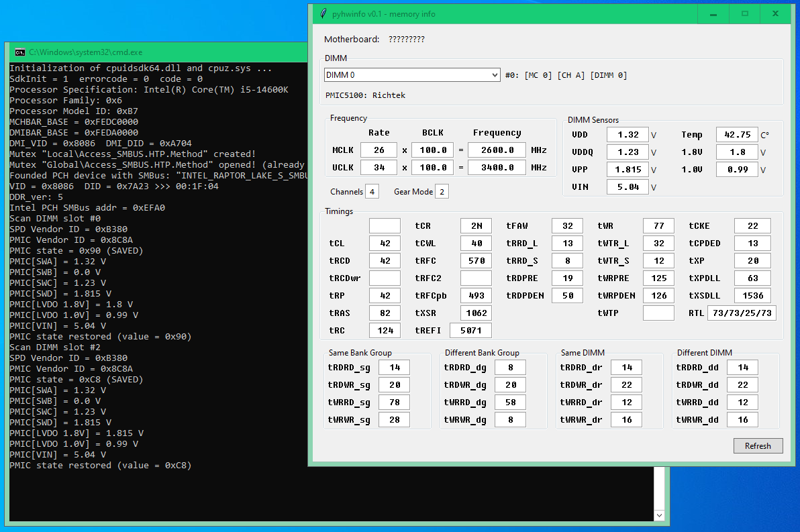The height and width of the screenshot is (532, 800).
Task: Click the tCR field showing 2N
Action: point(476,226)
